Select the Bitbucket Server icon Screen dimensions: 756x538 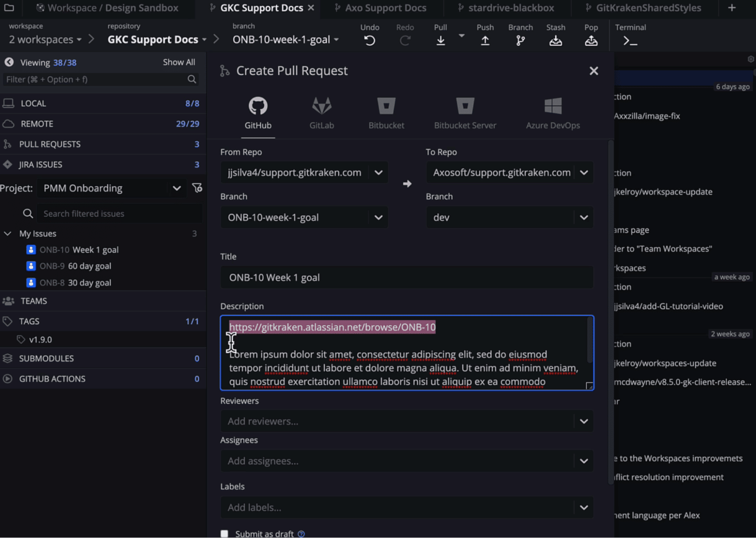(465, 113)
